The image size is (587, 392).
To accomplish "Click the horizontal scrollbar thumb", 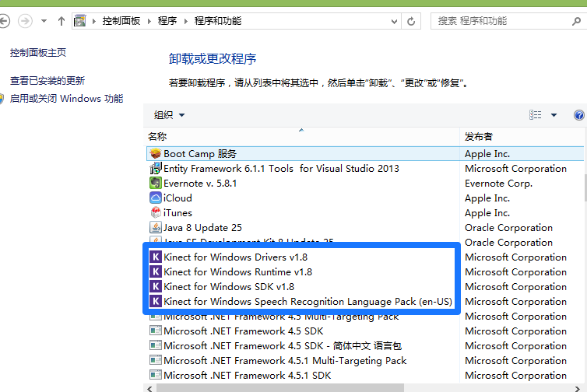I will (x=280, y=388).
